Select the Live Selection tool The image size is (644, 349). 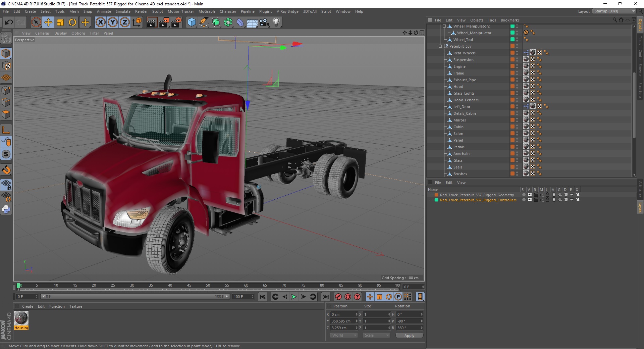point(36,22)
